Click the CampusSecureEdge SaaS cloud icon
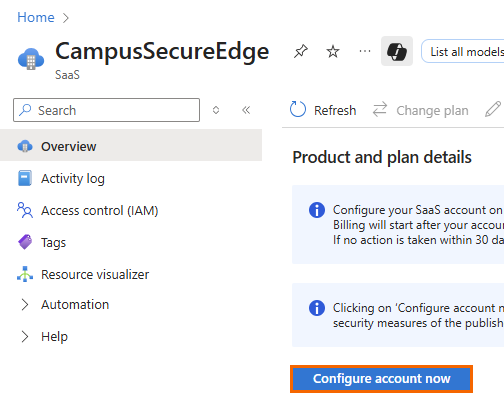 pyautogui.click(x=31, y=59)
